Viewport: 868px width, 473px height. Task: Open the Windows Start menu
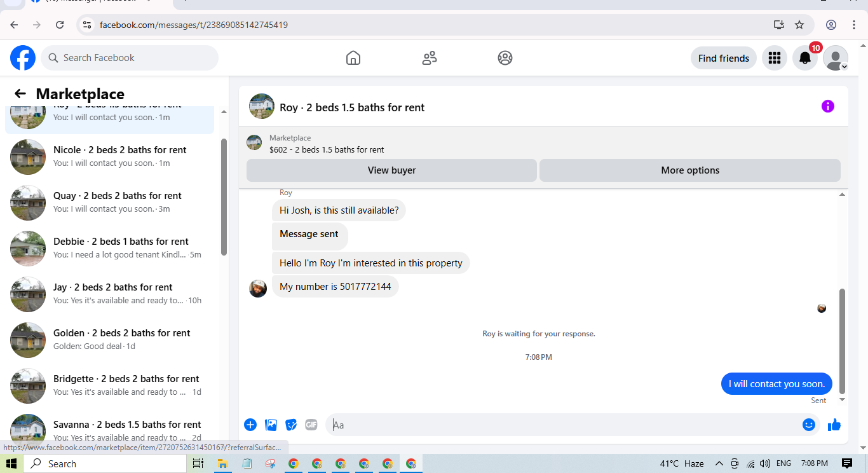tap(11, 463)
